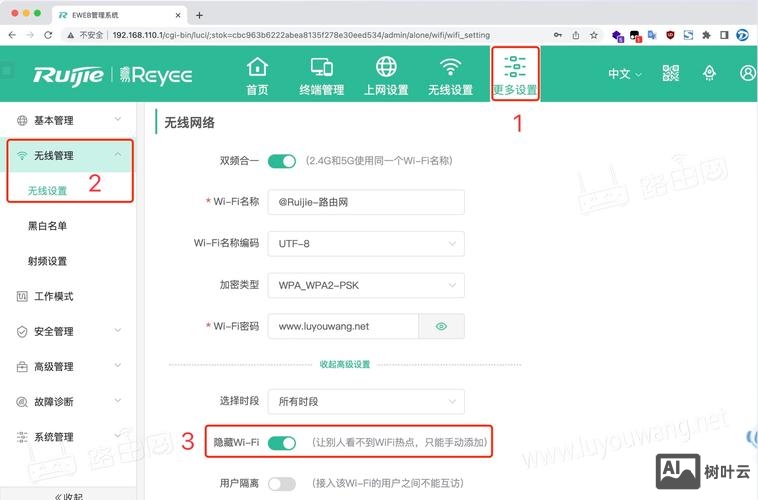Expand 故障诊断 sidebar section
This screenshot has height=500, width=758.
point(69,401)
